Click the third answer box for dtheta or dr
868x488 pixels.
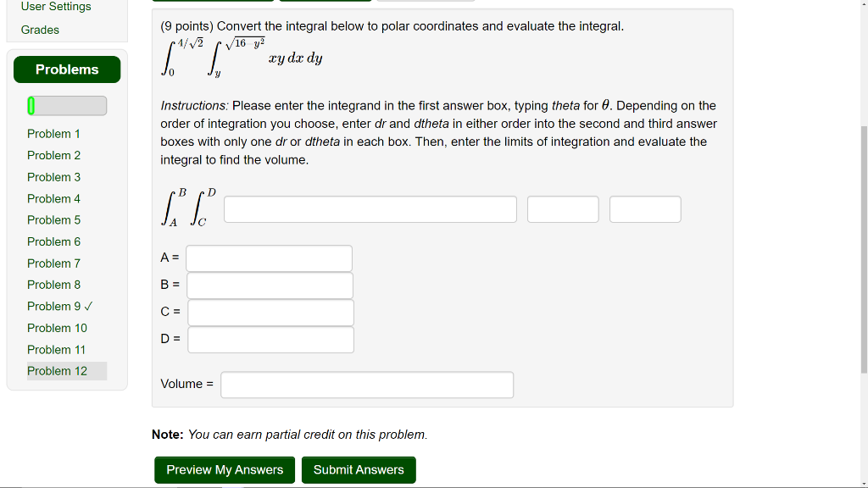pyautogui.click(x=645, y=208)
